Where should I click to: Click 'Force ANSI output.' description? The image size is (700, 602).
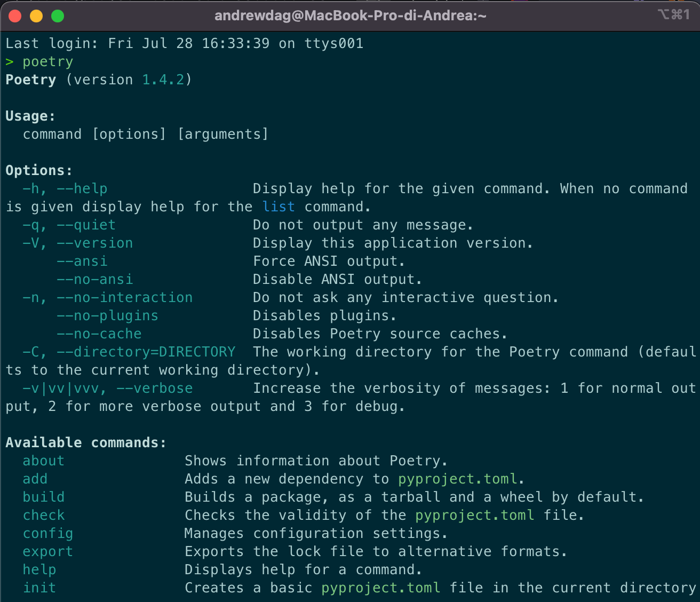tap(329, 261)
